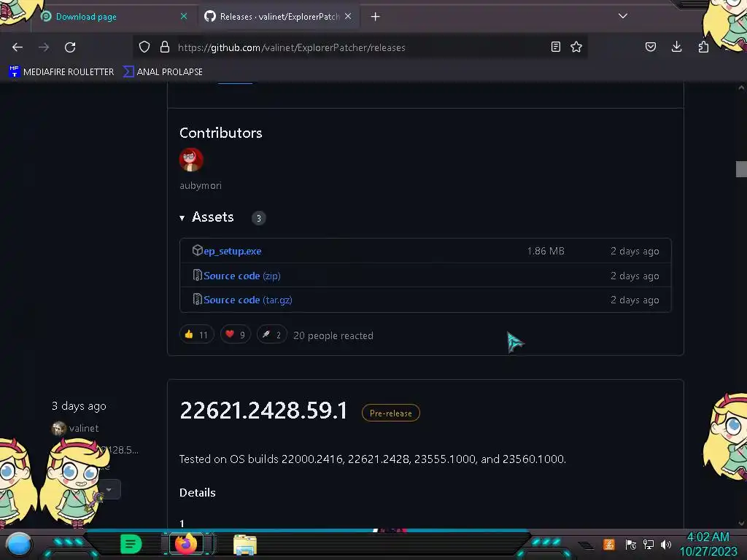Open a new browser tab
The image size is (747, 560).
[x=376, y=17]
